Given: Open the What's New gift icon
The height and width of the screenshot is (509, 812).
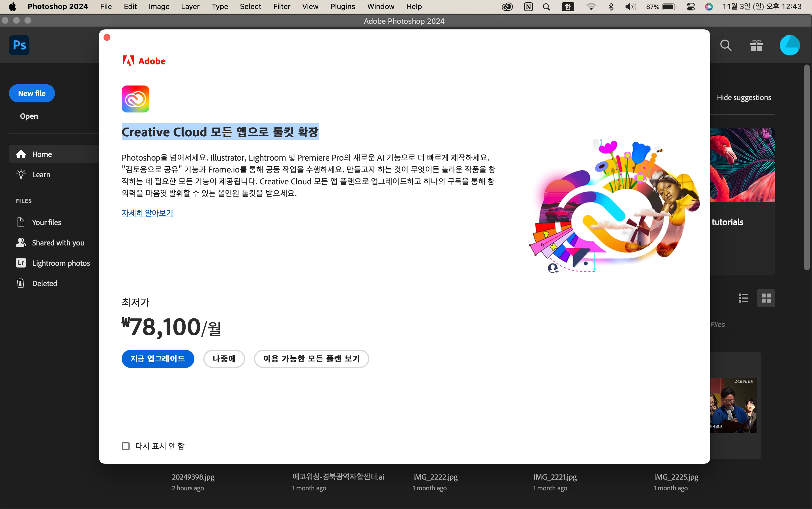Looking at the screenshot, I should tap(756, 45).
